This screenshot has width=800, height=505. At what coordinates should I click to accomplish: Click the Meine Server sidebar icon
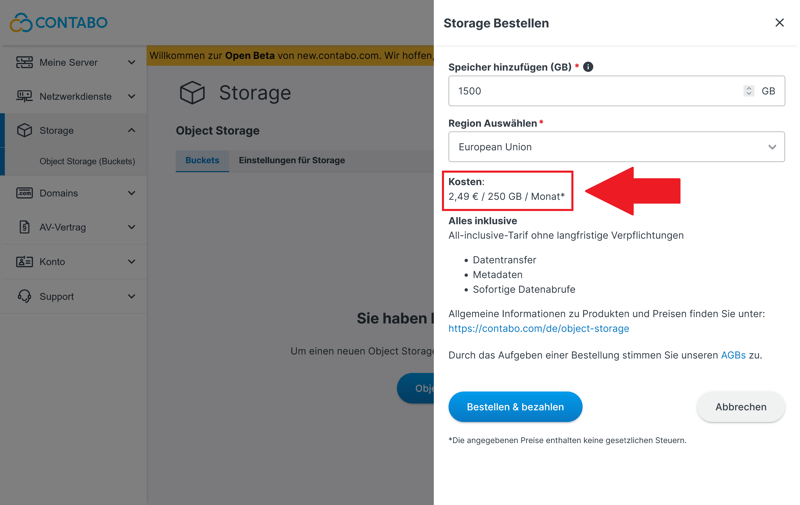[x=24, y=62]
